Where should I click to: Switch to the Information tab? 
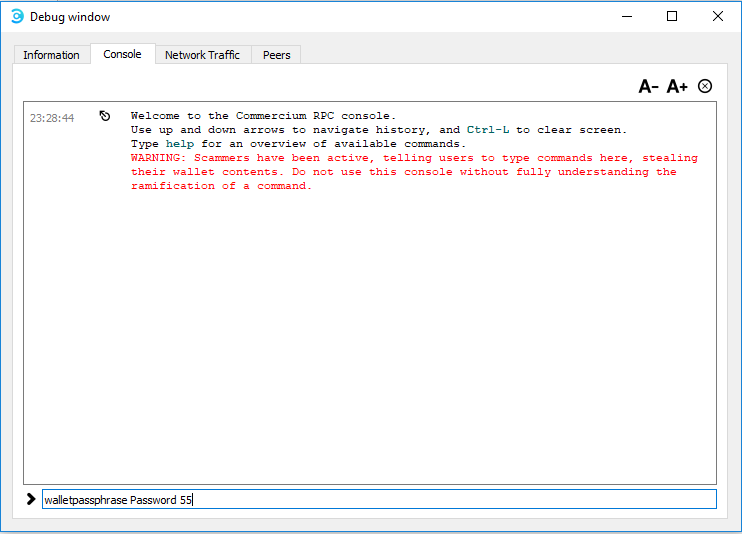click(x=52, y=55)
